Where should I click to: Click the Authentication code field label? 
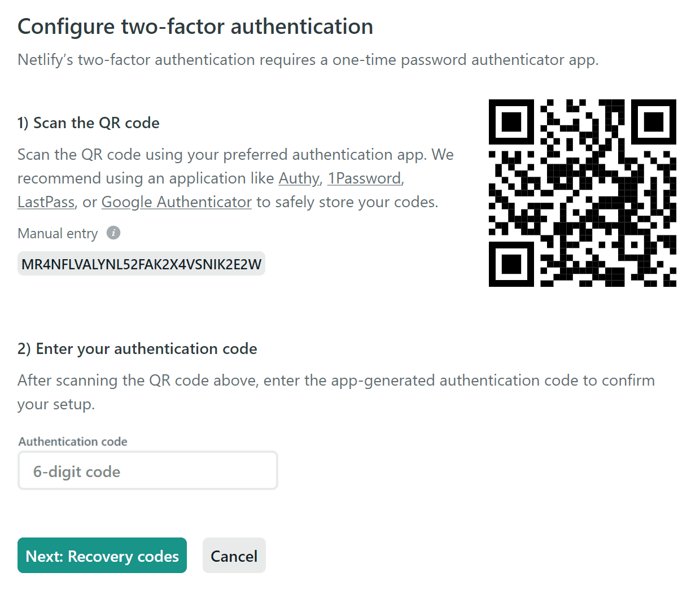coord(73,442)
